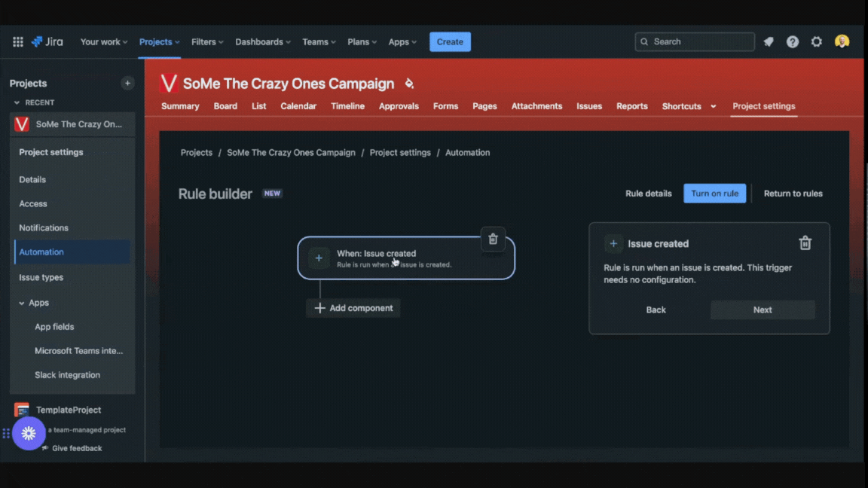Open the help question mark icon

tap(793, 41)
